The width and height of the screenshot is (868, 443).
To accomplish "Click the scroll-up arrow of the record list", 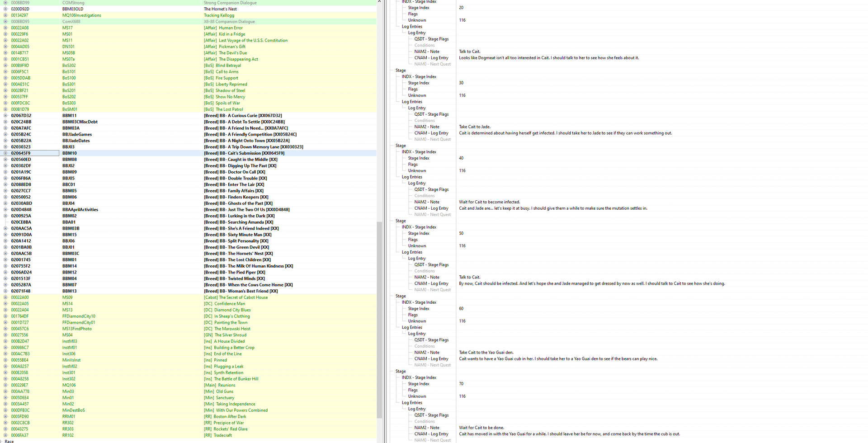I will [379, 2].
